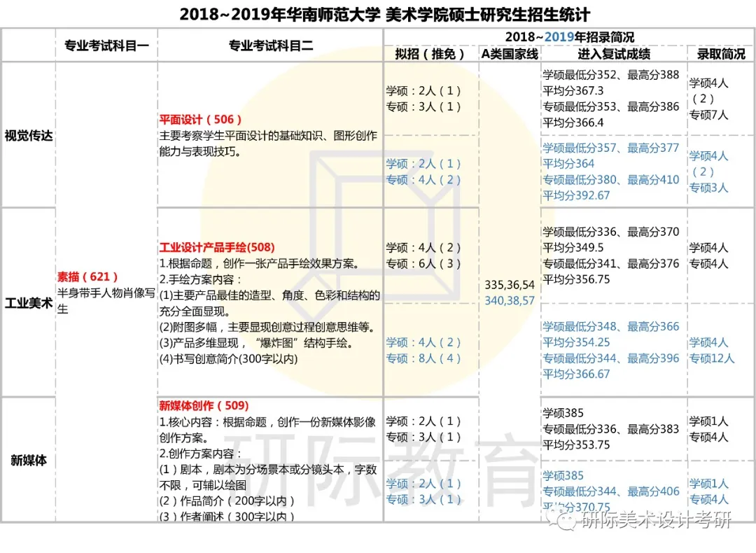Click black '学硕：2人（1）' in 新媒体 row
The width and height of the screenshot is (756, 553).
click(x=423, y=421)
